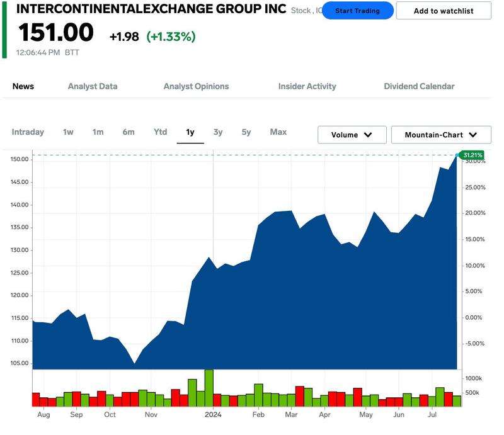This screenshot has height=435, width=504.
Task: Switch chart to 6m range
Action: point(129,132)
